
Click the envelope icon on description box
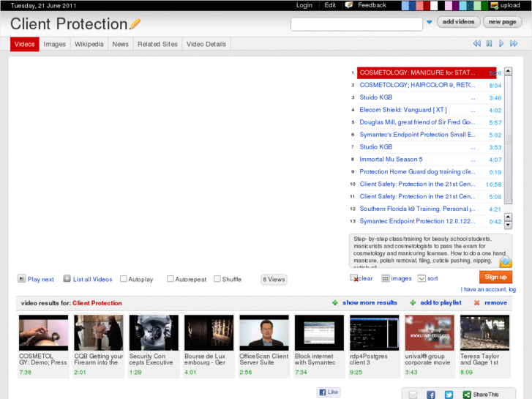506,261
